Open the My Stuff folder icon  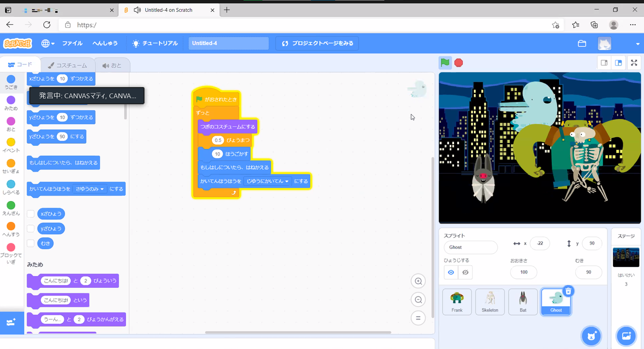[582, 43]
